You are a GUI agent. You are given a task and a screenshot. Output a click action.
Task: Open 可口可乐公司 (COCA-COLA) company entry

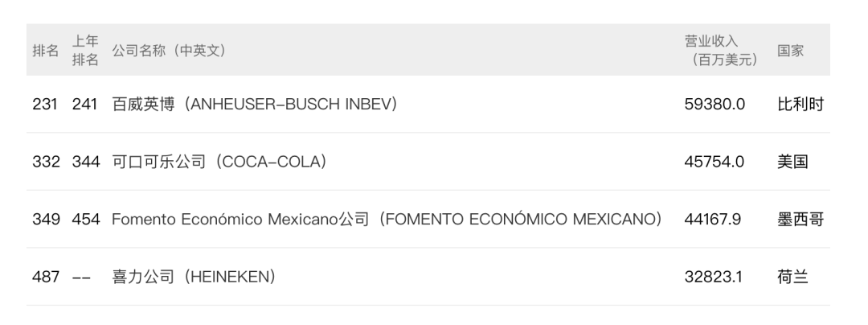pos(219,162)
